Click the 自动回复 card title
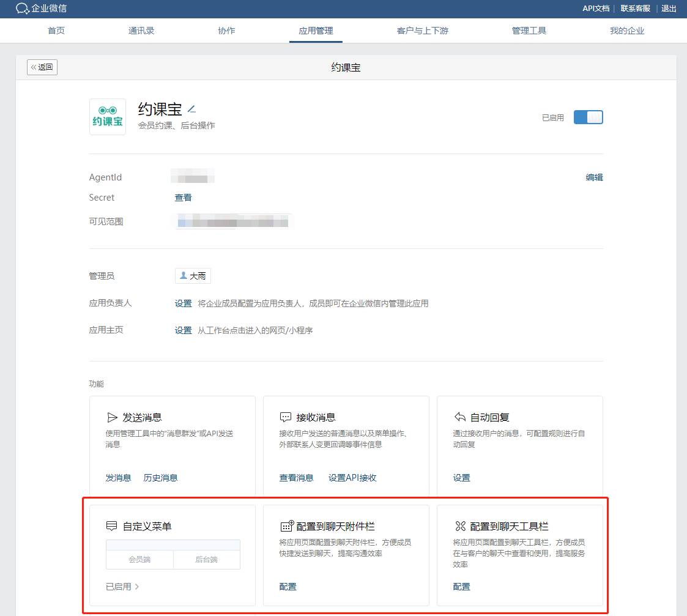 [x=489, y=418]
